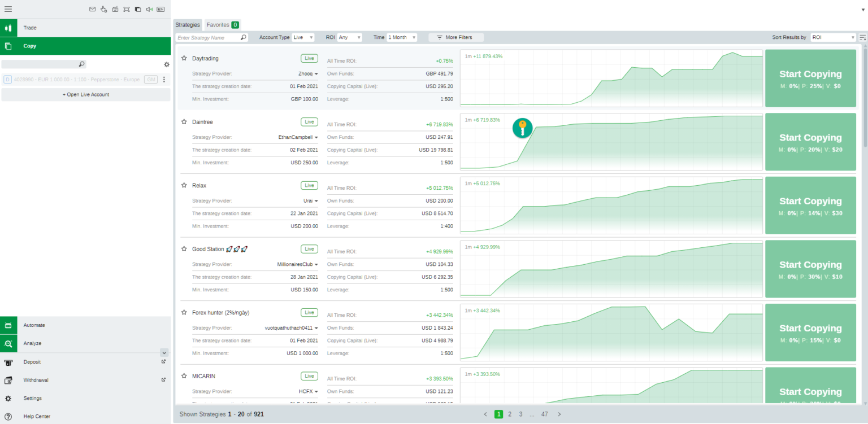Switch to the Favorites tab

[219, 25]
